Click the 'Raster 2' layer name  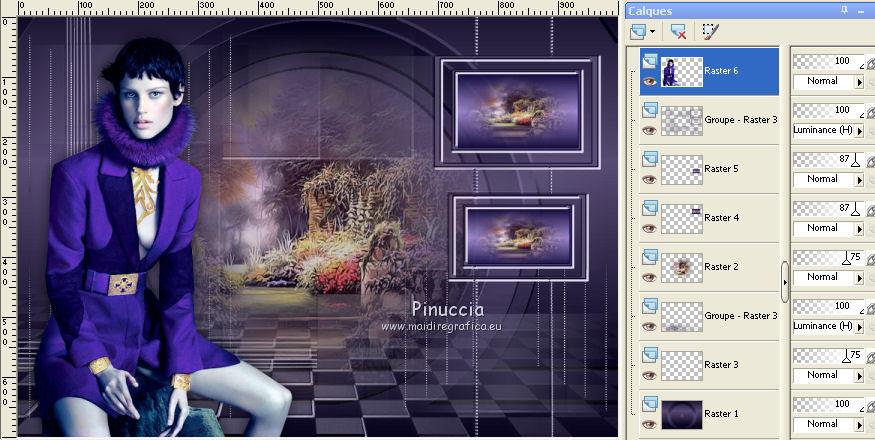pyautogui.click(x=721, y=266)
